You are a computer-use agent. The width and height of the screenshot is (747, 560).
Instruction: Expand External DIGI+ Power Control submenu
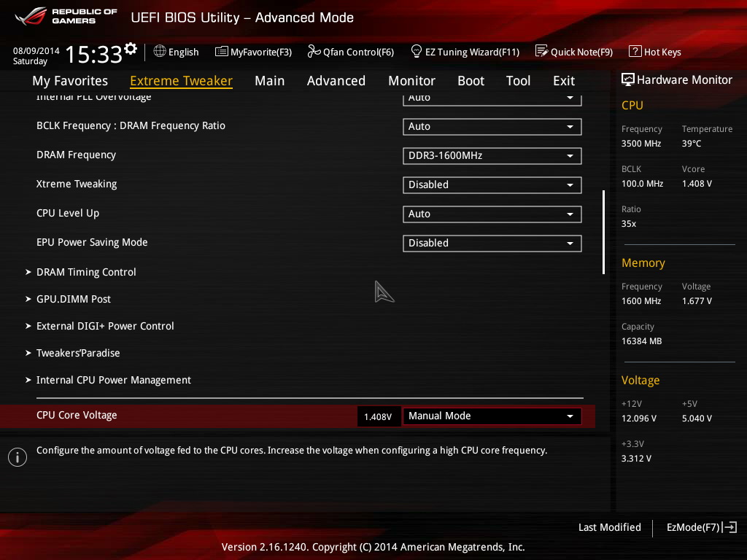pyautogui.click(x=105, y=326)
